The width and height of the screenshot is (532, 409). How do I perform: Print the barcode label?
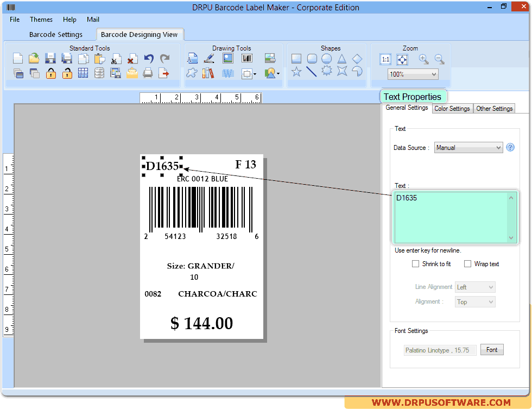(148, 73)
